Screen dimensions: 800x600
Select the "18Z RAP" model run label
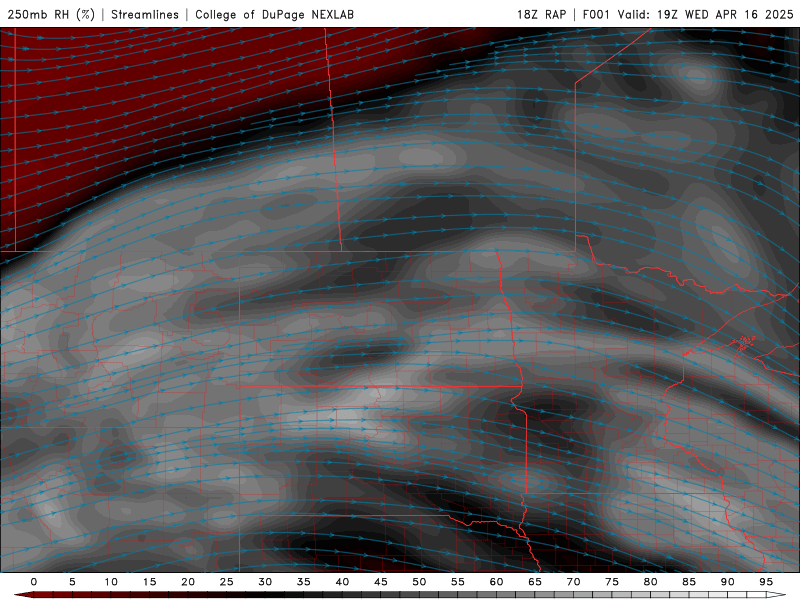click(541, 14)
